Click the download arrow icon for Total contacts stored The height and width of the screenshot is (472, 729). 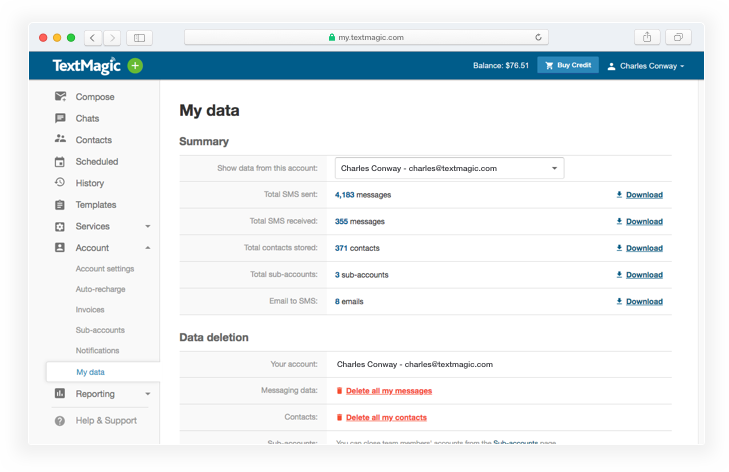pyautogui.click(x=619, y=248)
